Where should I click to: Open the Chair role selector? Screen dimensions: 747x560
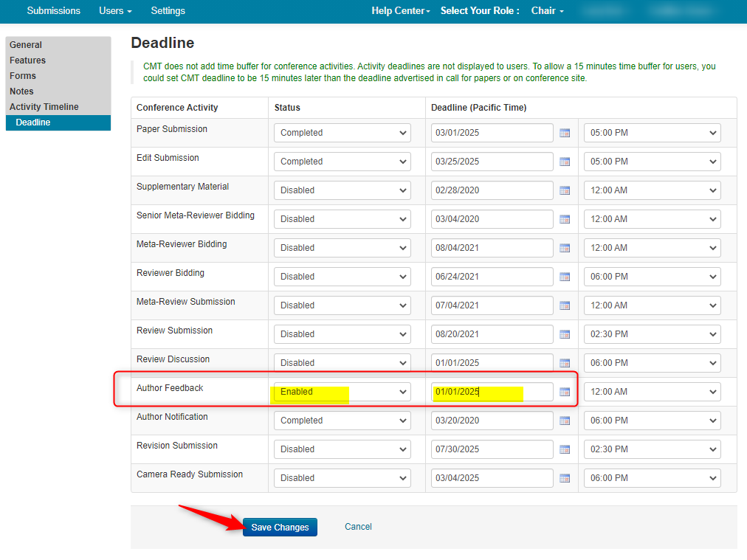pyautogui.click(x=548, y=10)
